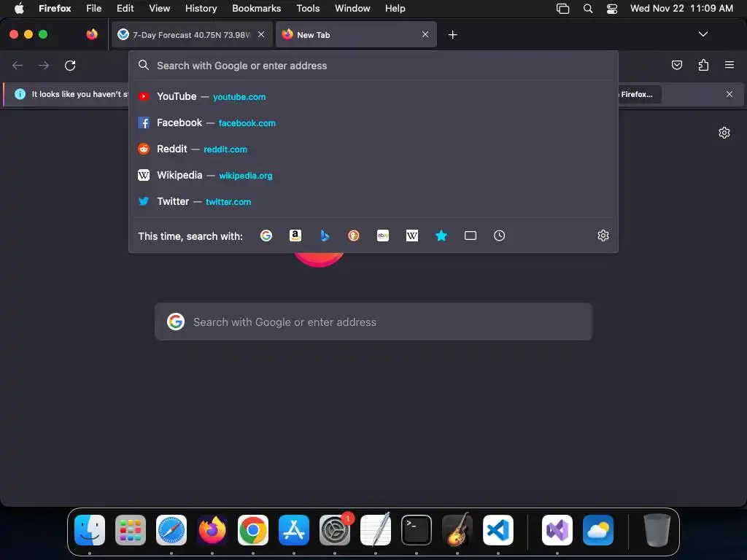Viewport: 747px width, 560px height.
Task: Search this time with Bing icon
Action: 325,236
